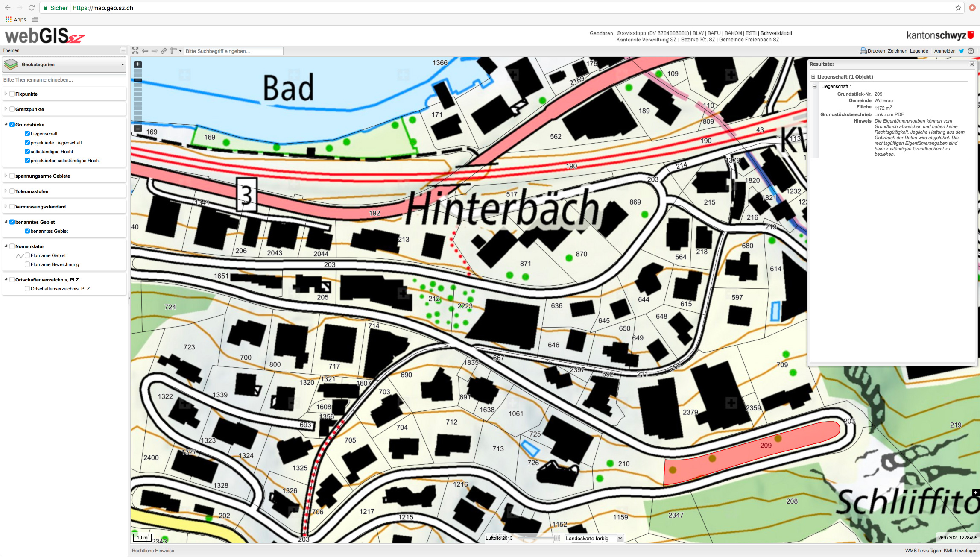Screen dimensions: 980x557
Task: Open the Landeskarte farbig basemap dropdown
Action: (594, 538)
